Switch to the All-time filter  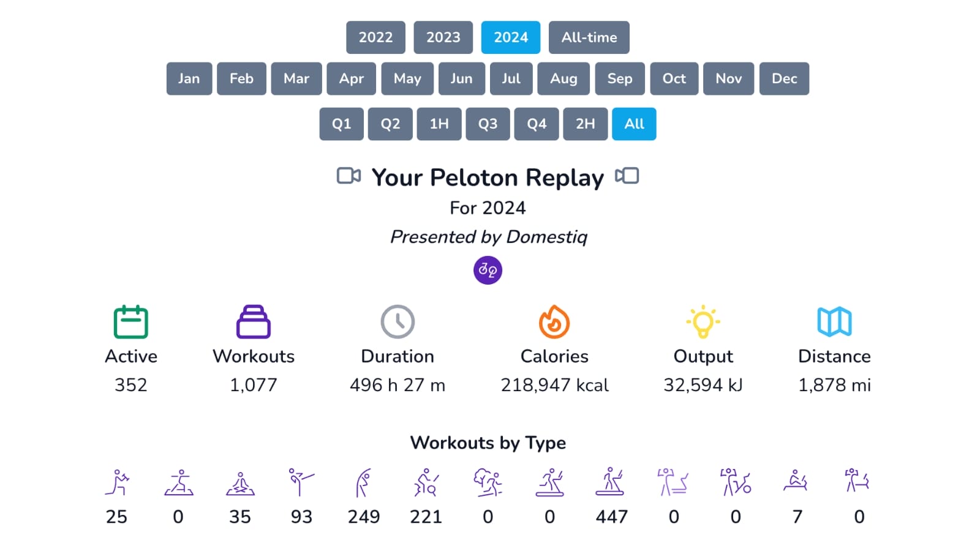click(x=589, y=37)
